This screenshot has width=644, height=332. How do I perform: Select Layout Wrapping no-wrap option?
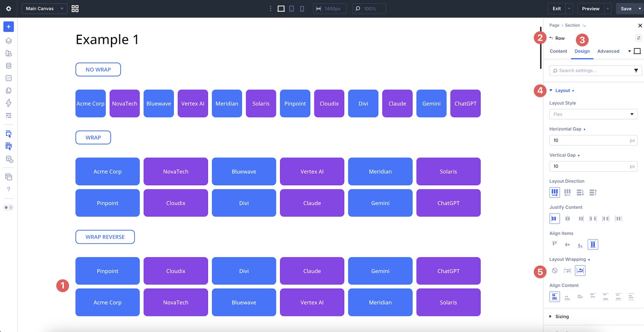(x=555, y=271)
